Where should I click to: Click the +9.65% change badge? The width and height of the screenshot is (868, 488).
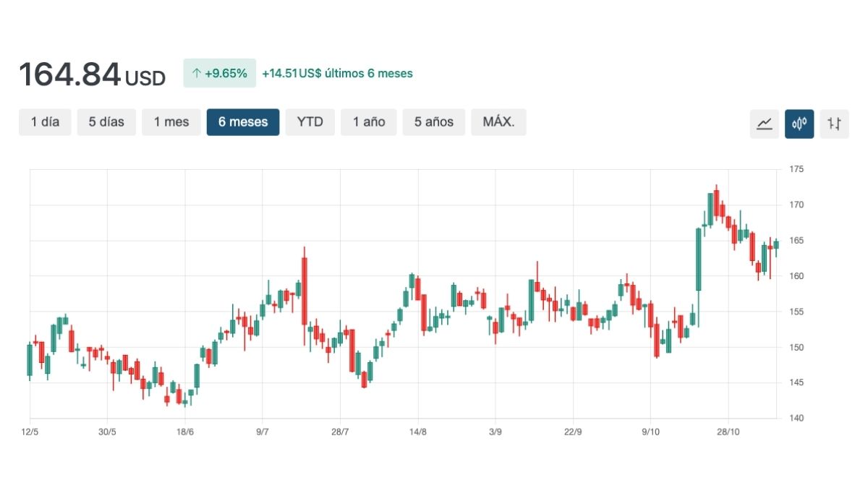219,73
